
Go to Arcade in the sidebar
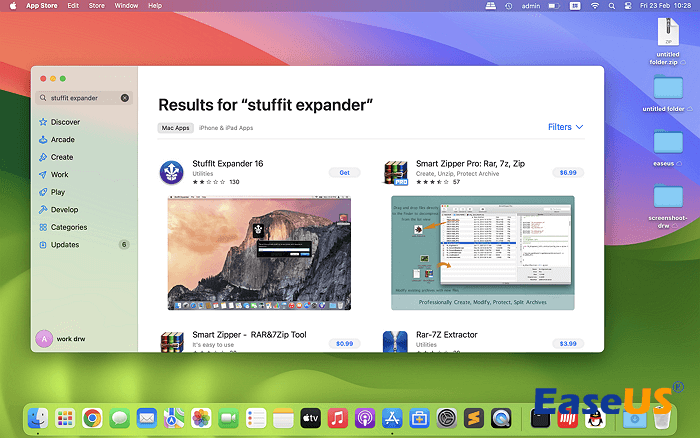click(62, 140)
